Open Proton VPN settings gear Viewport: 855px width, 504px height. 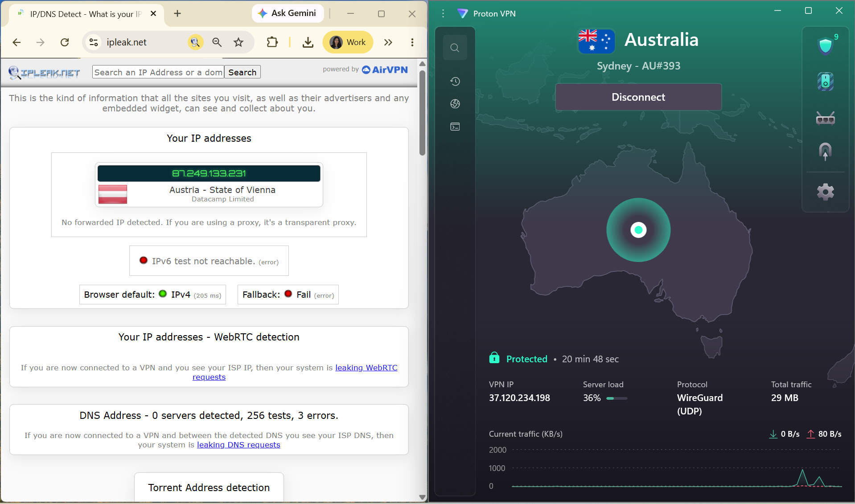(x=826, y=192)
